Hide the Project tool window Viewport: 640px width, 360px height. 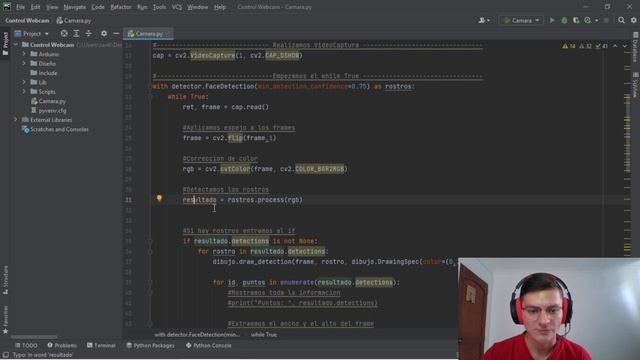tap(116, 33)
